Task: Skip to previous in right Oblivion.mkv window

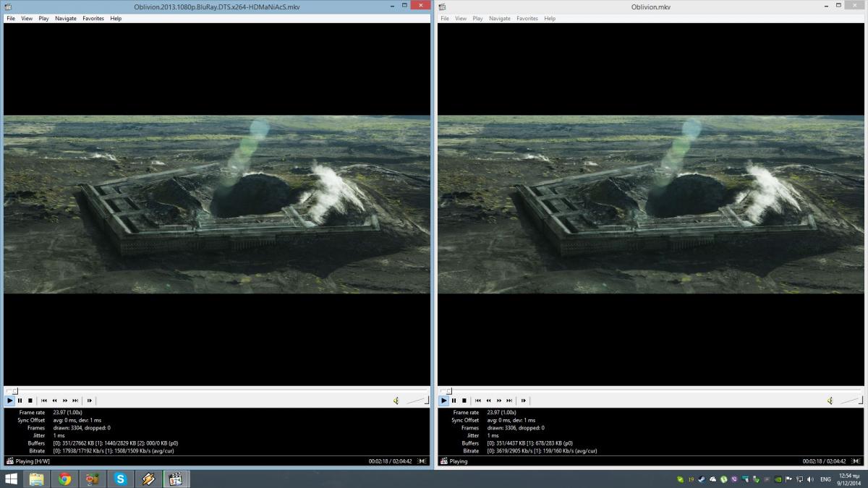Action: pyautogui.click(x=478, y=401)
